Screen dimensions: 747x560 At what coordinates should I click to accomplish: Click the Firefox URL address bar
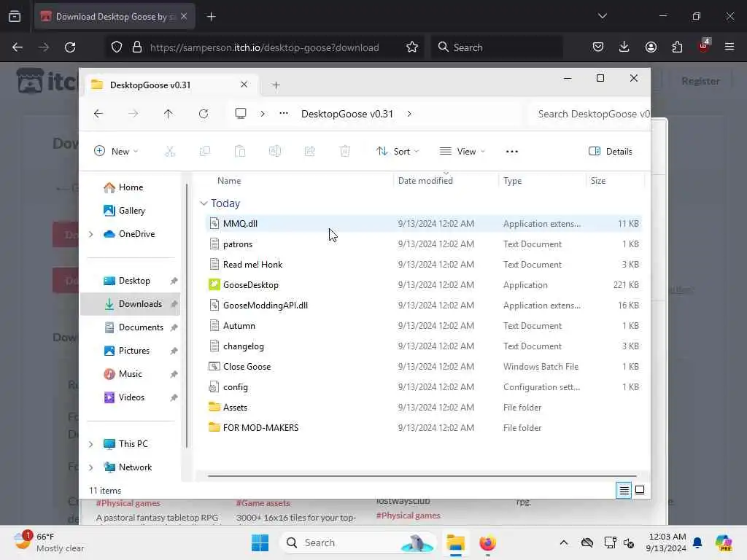(x=264, y=47)
